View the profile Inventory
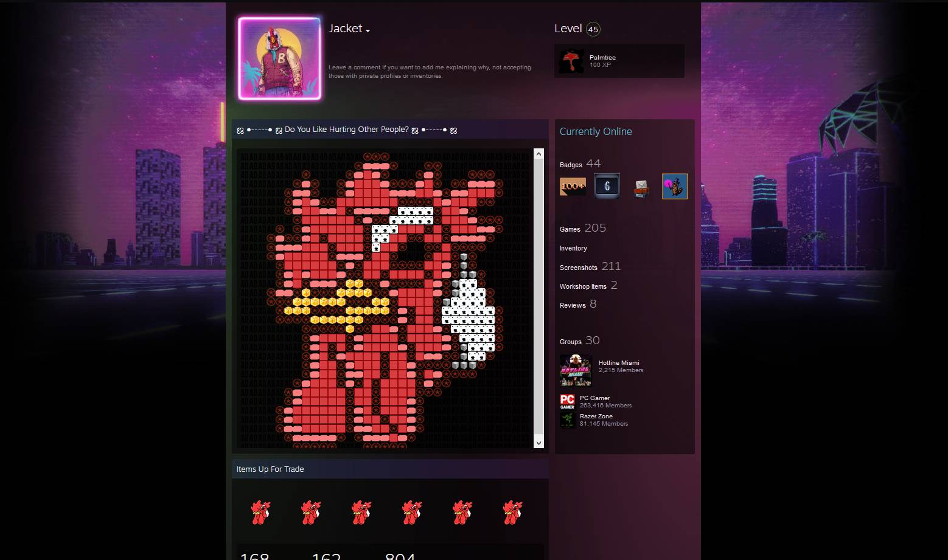Image resolution: width=948 pixels, height=560 pixels. click(x=573, y=248)
